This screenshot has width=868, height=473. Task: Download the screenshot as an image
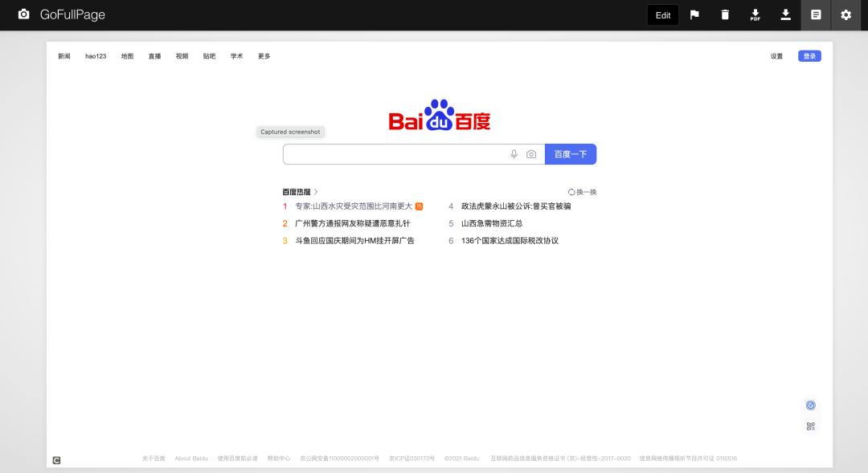785,14
